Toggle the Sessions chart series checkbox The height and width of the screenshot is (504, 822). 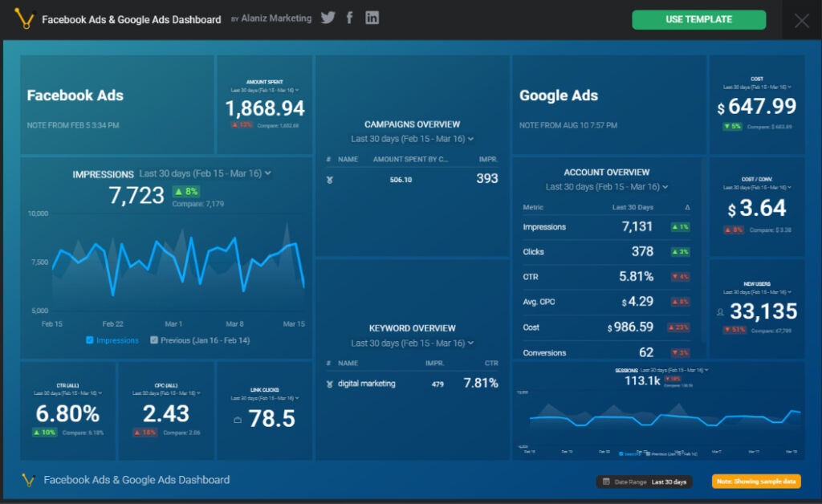622,453
